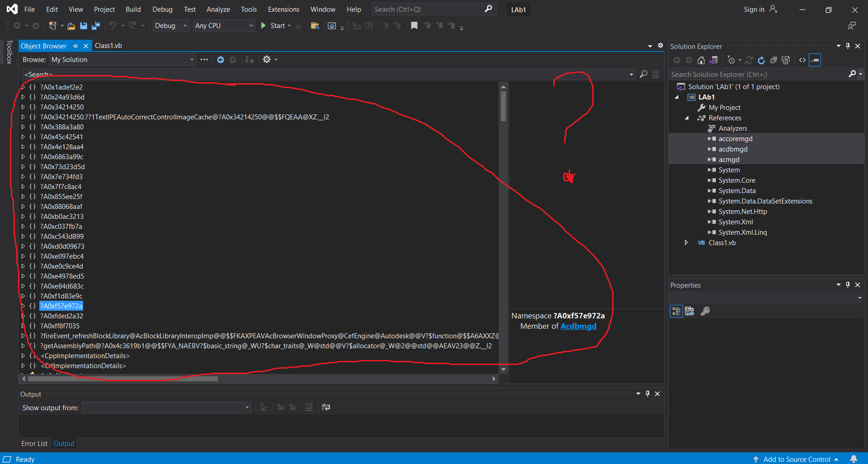Switch to the Class1.vb tab
The image size is (868, 464).
(108, 46)
